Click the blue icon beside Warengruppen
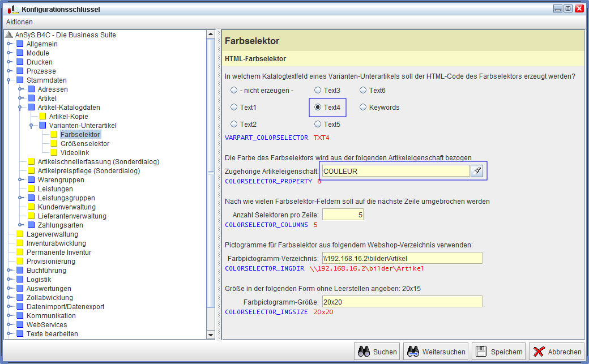Viewport: 589px width, 364px height. click(x=32, y=180)
